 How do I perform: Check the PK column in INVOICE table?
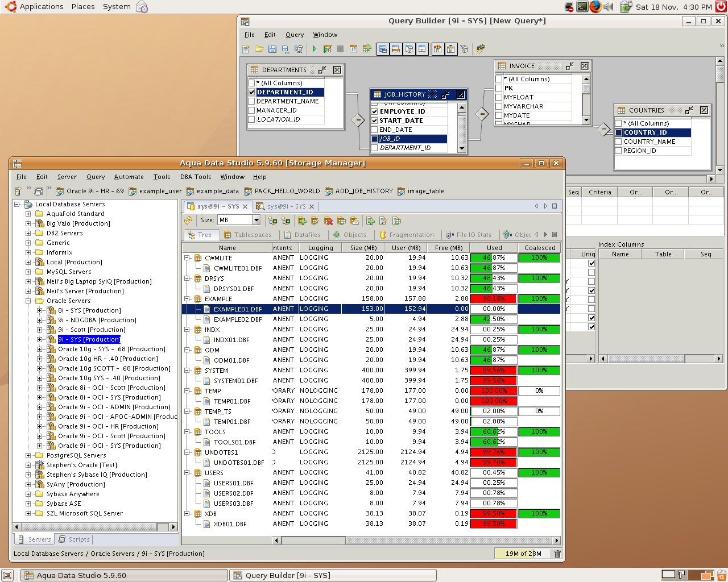(x=499, y=88)
